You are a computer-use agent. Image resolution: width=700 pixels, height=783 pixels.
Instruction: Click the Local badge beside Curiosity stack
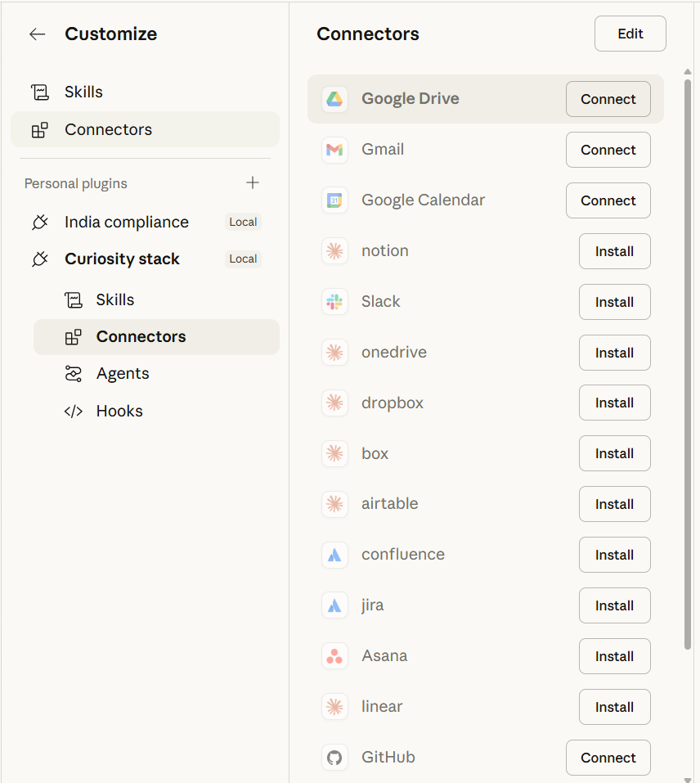(x=243, y=259)
